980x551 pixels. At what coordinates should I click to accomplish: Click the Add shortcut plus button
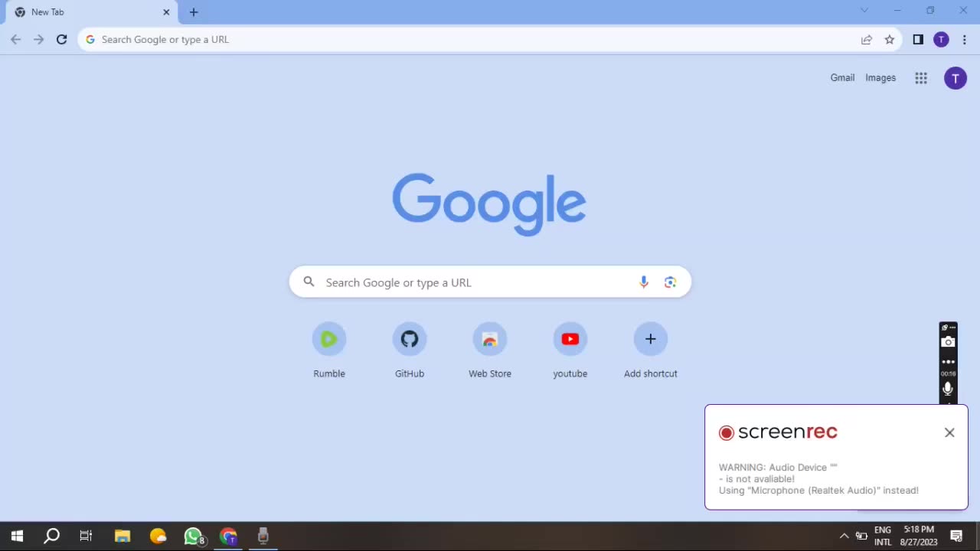651,339
